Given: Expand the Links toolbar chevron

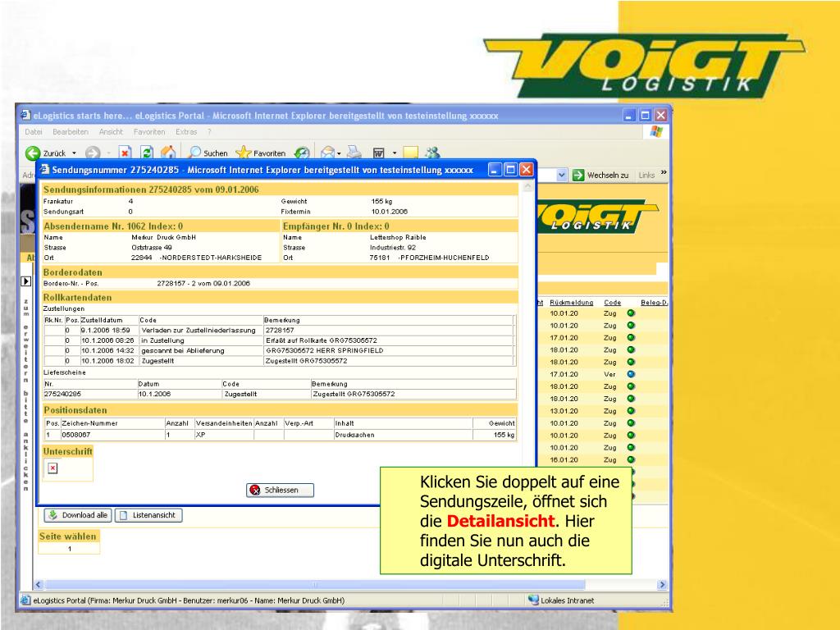Looking at the screenshot, I should (664, 172).
